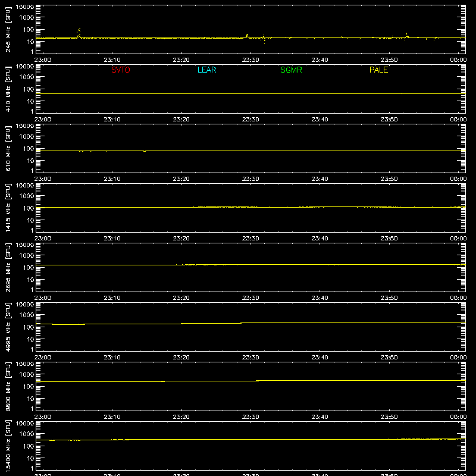This screenshot has height=476, width=476.
Task: Click the green SGMR station label
Action: click(x=291, y=70)
